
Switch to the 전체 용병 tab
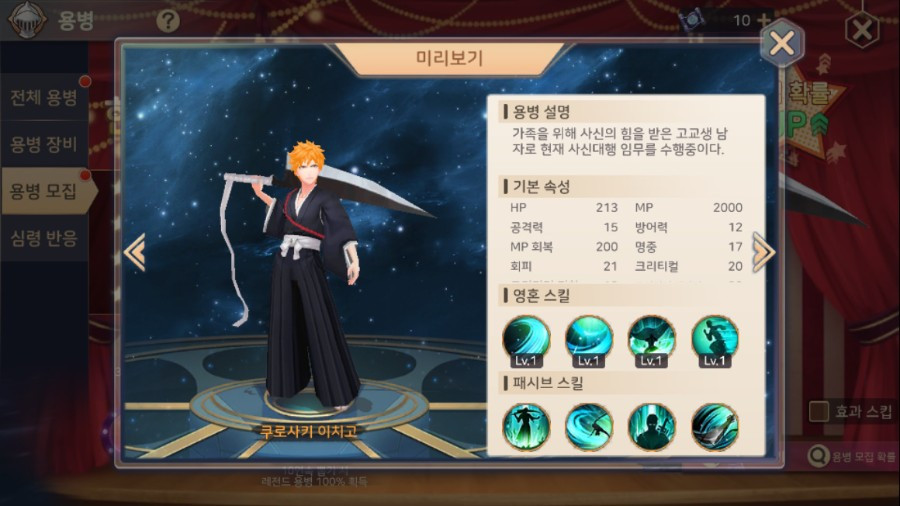tap(44, 97)
